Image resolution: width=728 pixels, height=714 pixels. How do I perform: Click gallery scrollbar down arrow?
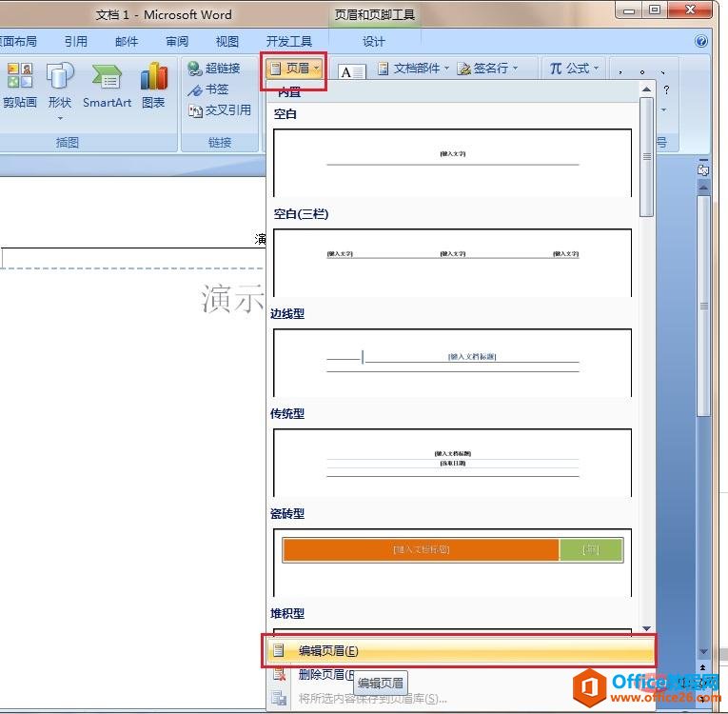646,628
